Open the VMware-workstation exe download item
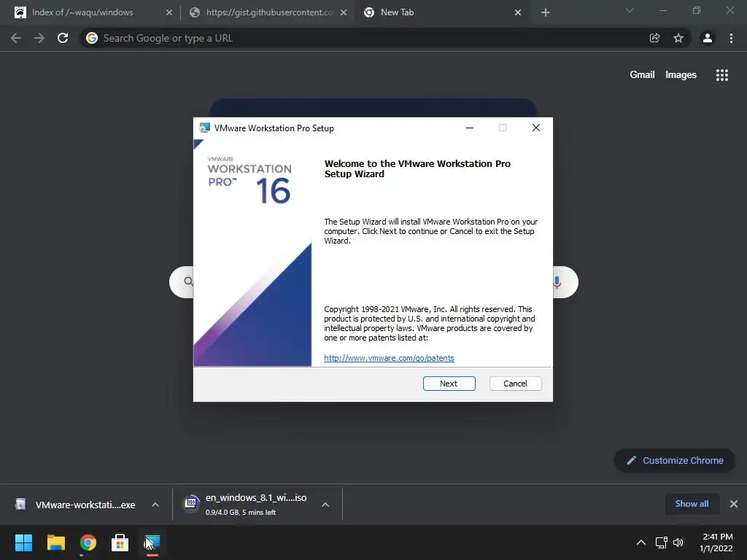The width and height of the screenshot is (747, 560). click(x=75, y=505)
